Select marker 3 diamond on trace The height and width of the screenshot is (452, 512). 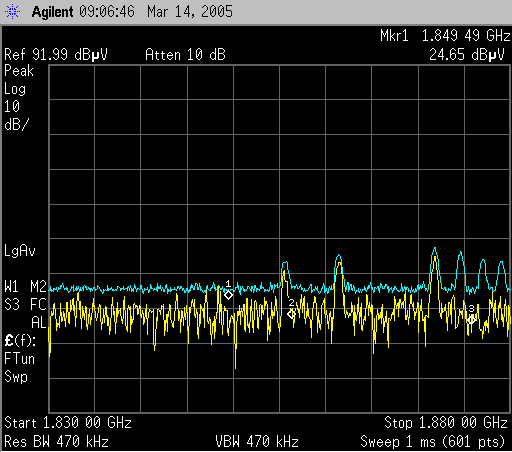pos(471,320)
